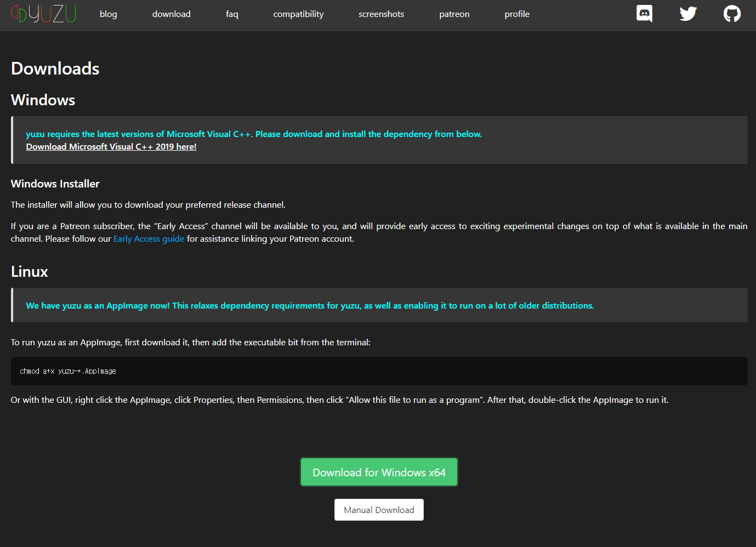Open the Early Access guide link

pyautogui.click(x=149, y=239)
